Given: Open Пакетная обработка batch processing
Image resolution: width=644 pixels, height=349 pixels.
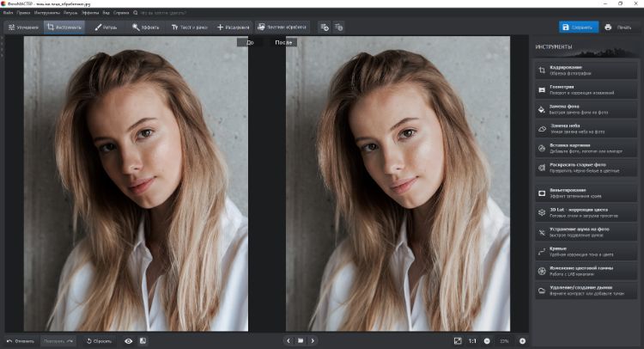Looking at the screenshot, I should coord(283,28).
